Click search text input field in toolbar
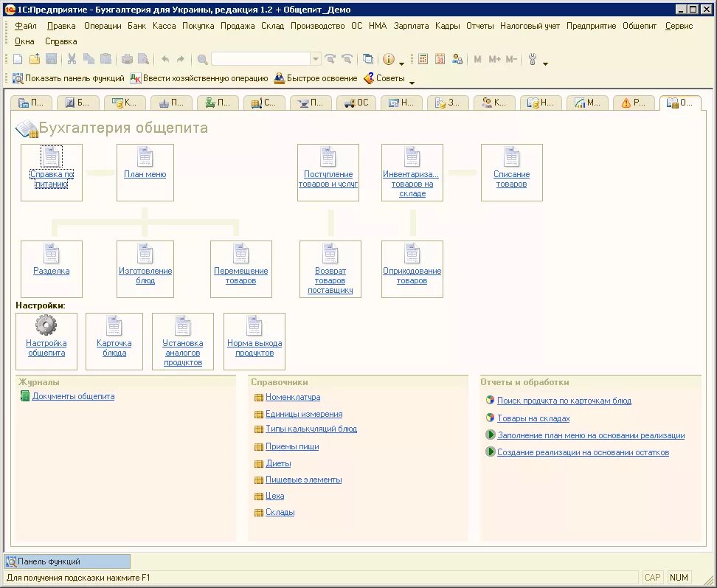 tap(261, 59)
